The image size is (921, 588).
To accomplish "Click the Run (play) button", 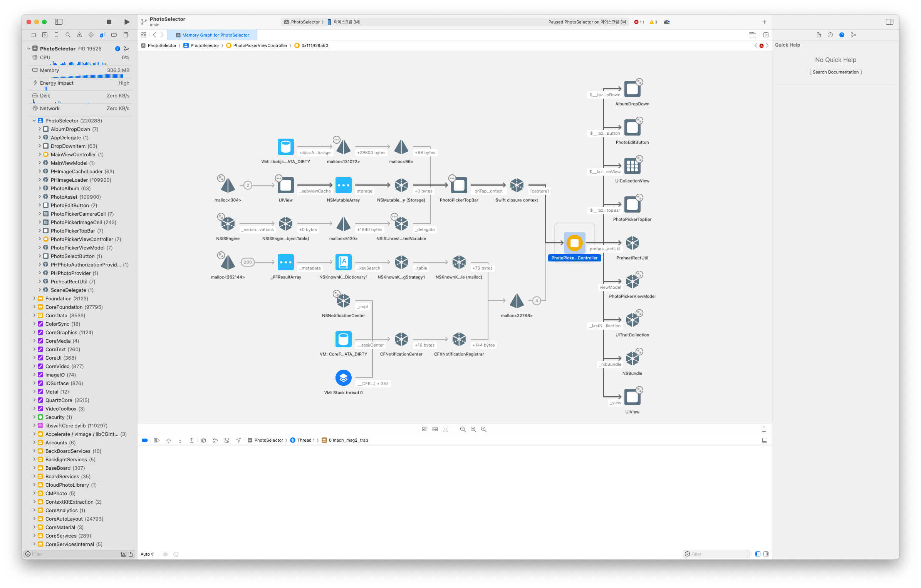I will tap(127, 22).
